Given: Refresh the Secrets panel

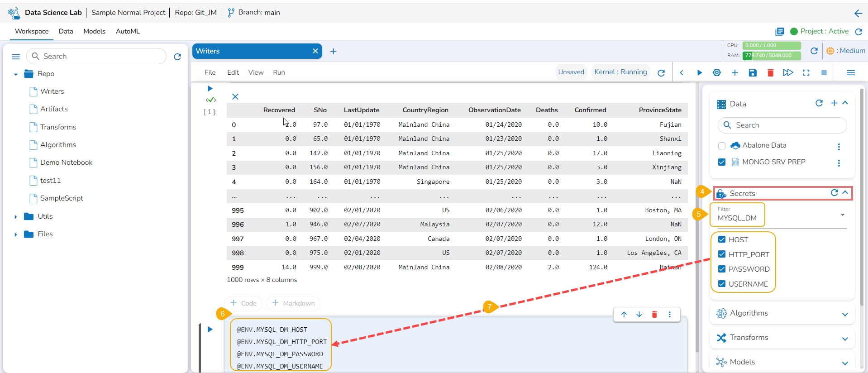Looking at the screenshot, I should pyautogui.click(x=834, y=193).
